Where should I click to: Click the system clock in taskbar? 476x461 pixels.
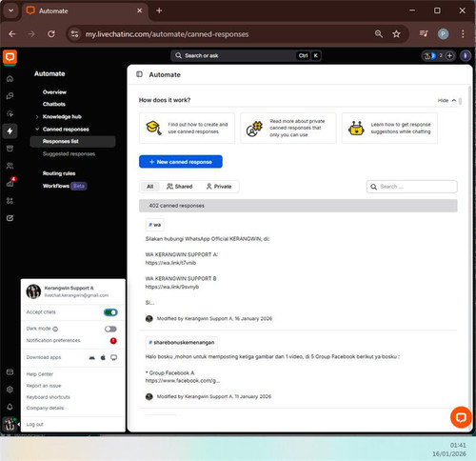click(x=449, y=450)
